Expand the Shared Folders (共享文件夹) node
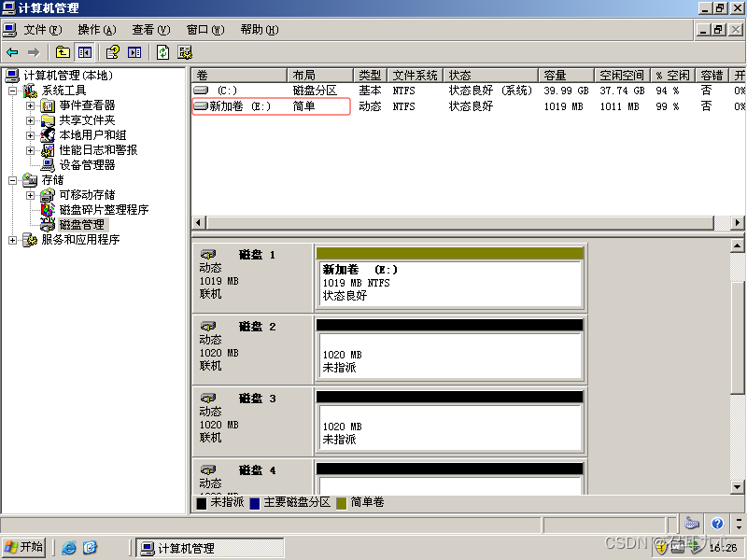Screen dimensions: 747x560 click(31, 120)
